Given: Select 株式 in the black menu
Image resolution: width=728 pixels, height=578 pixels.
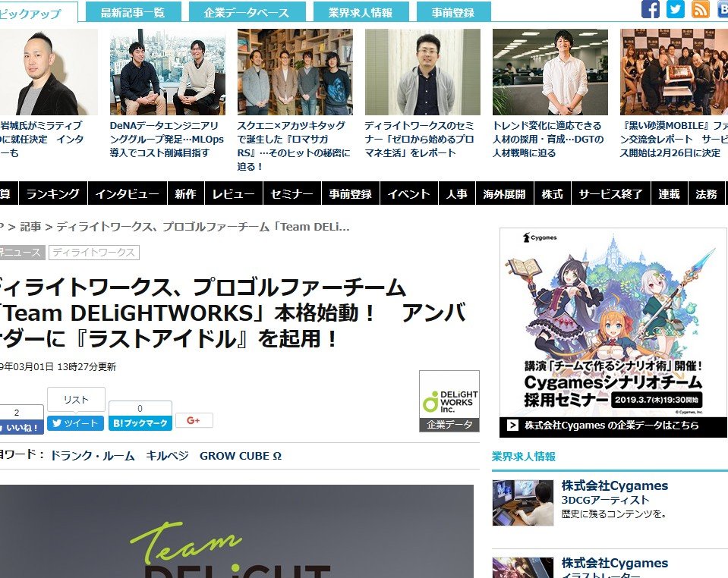Looking at the screenshot, I should coord(553,193).
